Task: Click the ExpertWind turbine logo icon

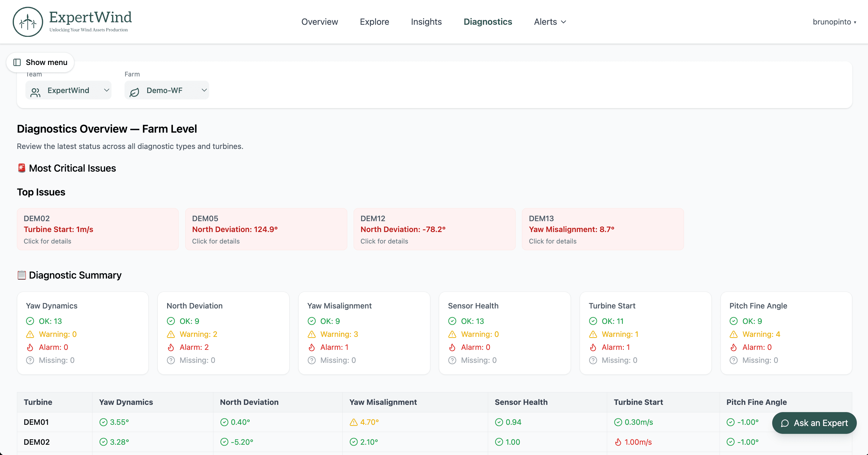Action: pos(28,22)
